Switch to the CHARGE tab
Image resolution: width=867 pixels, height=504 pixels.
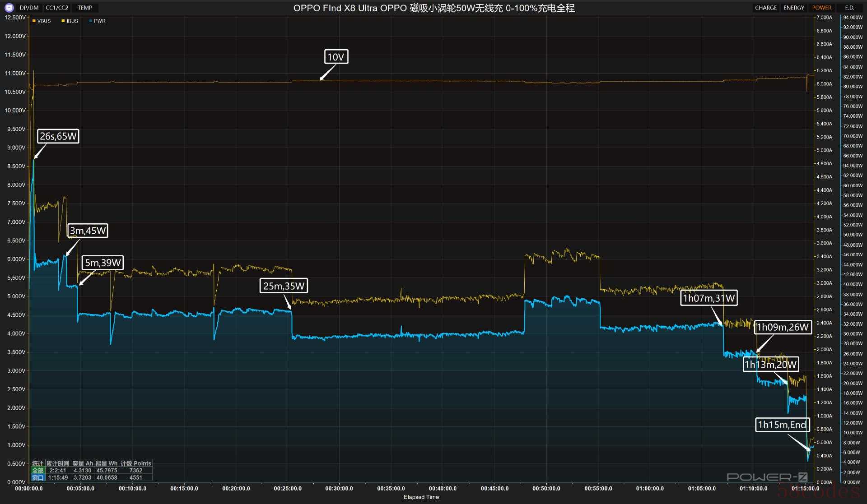tap(765, 8)
